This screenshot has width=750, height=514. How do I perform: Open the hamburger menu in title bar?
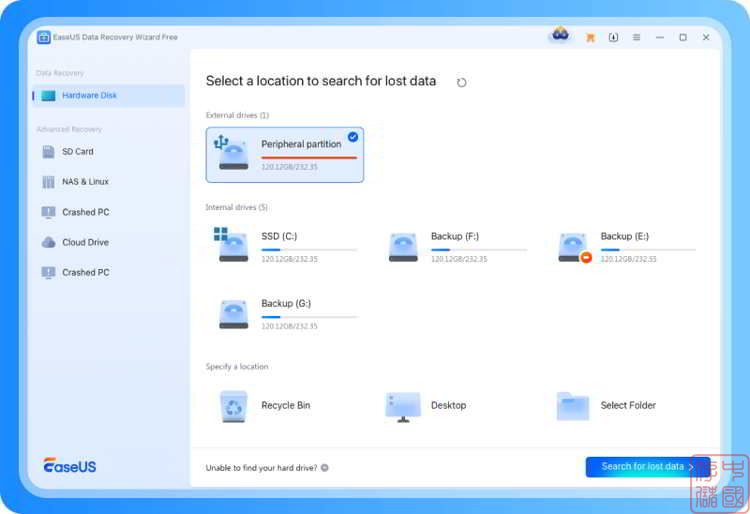click(636, 38)
